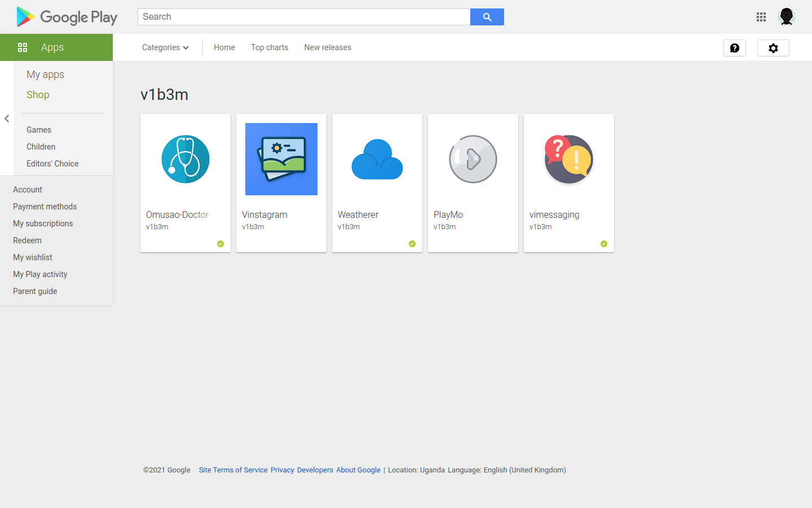Open Games category
This screenshot has height=508, width=812.
tap(39, 130)
